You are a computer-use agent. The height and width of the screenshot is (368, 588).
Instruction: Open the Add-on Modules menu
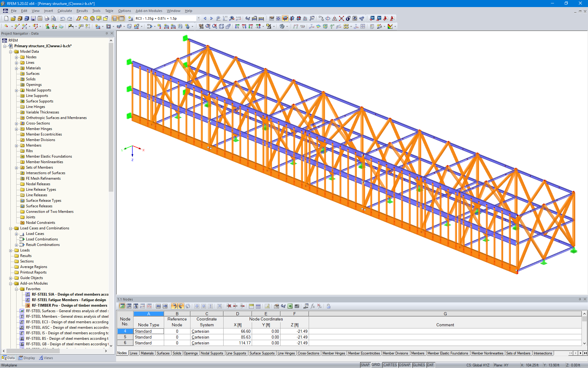coord(149,11)
